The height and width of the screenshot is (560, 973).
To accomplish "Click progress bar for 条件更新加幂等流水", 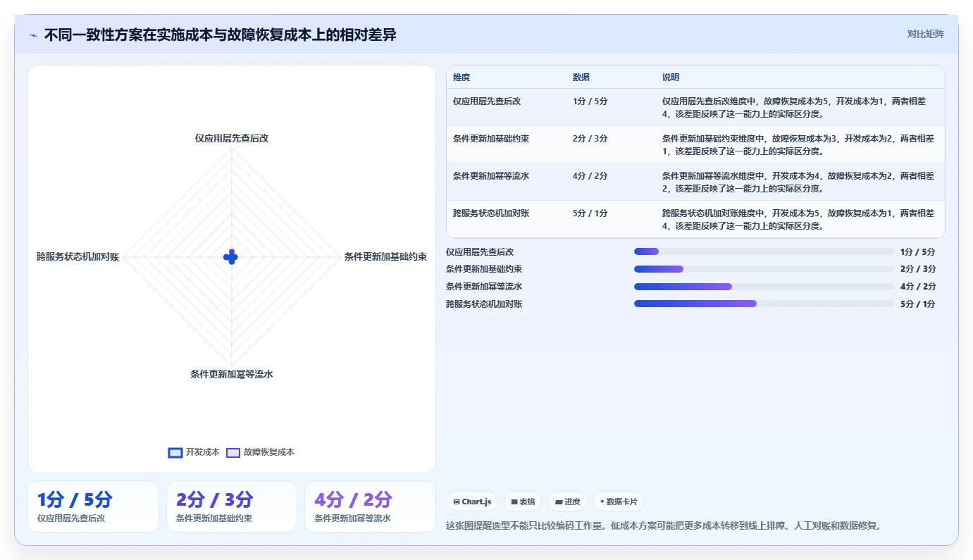I will point(764,287).
